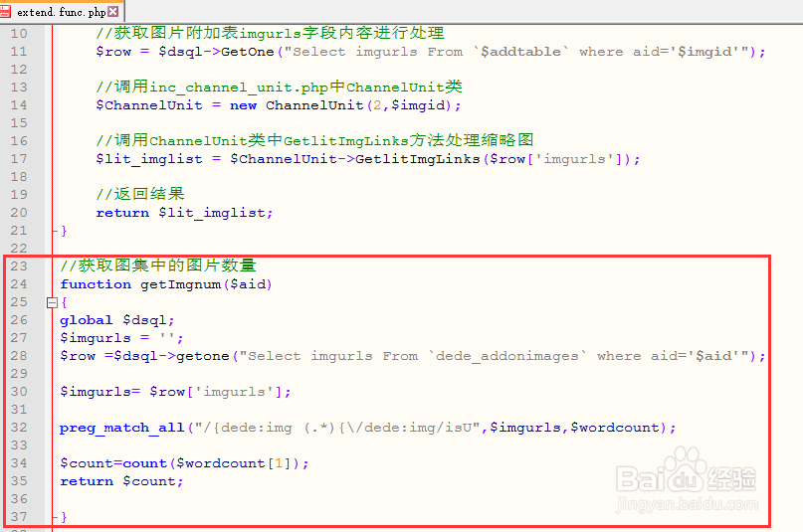Close the extend.func.php tab with its X
Viewport: 803px width, 532px height.
113,11
